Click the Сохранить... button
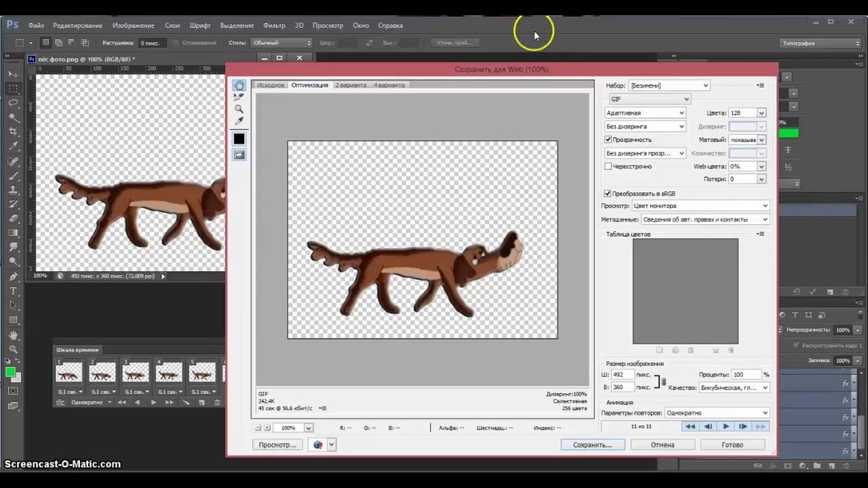The image size is (868, 488). (x=592, y=445)
